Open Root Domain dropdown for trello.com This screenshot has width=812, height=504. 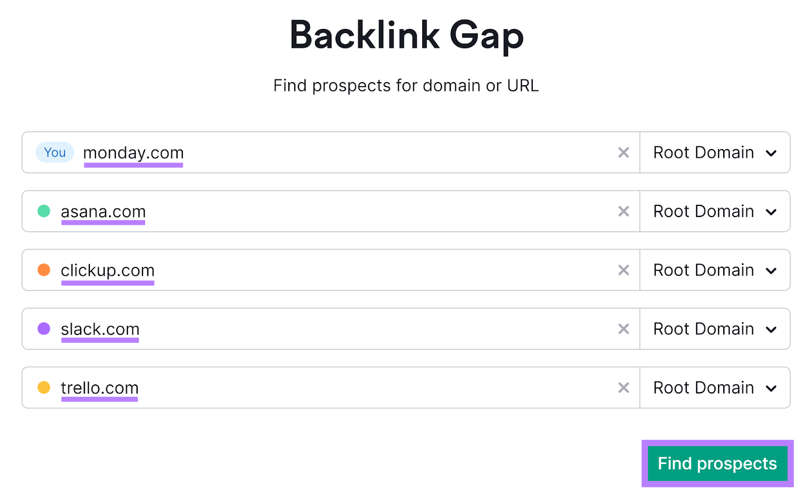click(x=715, y=388)
